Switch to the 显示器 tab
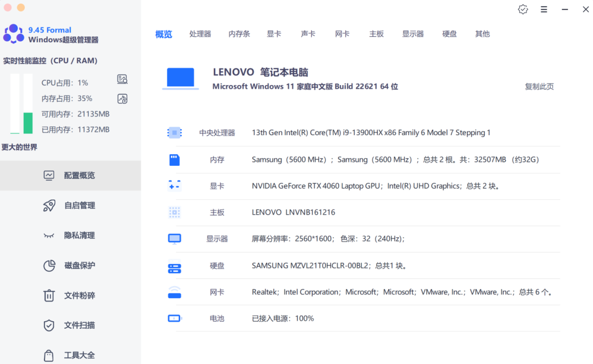593x364 pixels. 412,33
